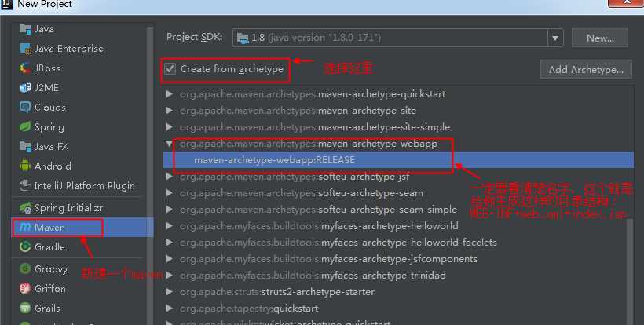Click the New... SDK button
Image resolution: width=644 pixels, height=325 pixels.
pos(600,38)
